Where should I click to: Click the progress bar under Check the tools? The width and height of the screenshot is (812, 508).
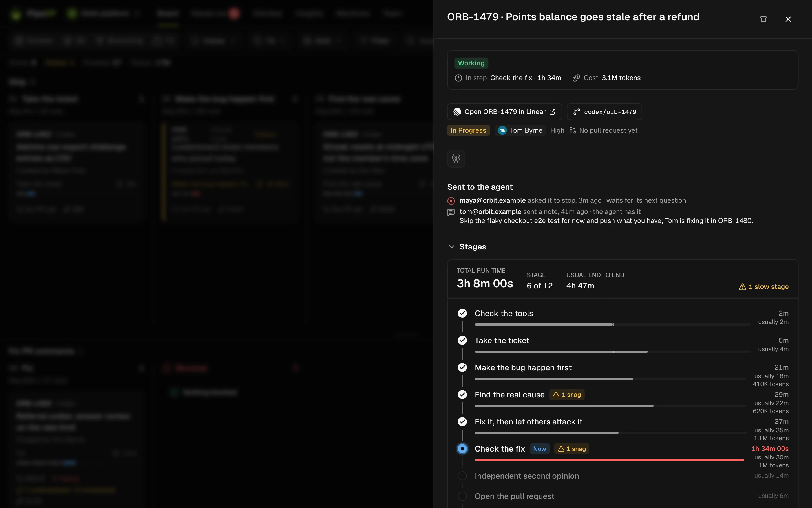pos(613,325)
